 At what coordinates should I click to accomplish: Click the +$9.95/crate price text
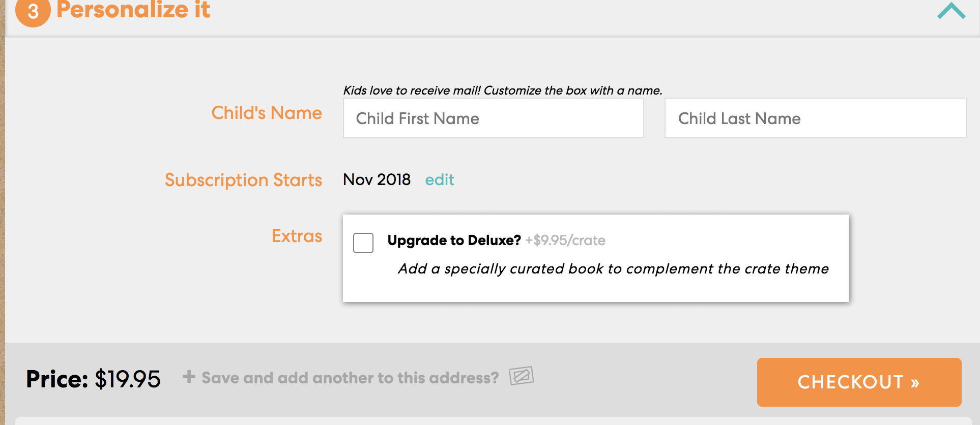[565, 240]
